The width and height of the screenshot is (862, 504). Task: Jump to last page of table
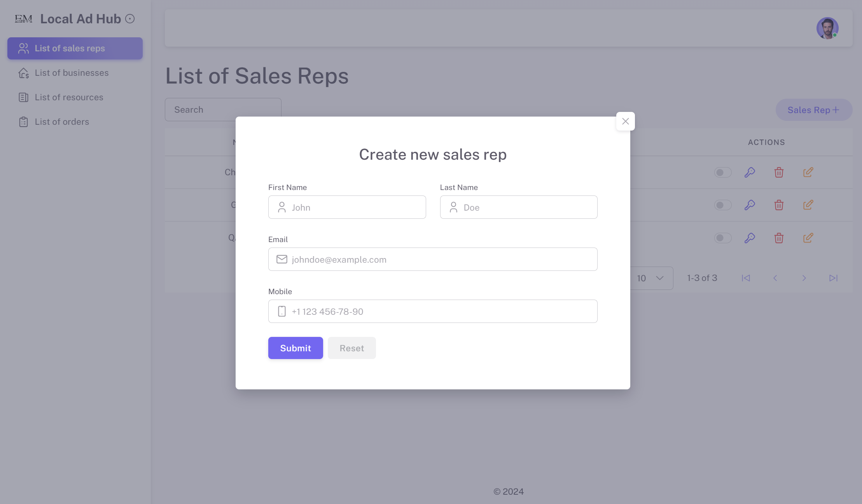833,278
